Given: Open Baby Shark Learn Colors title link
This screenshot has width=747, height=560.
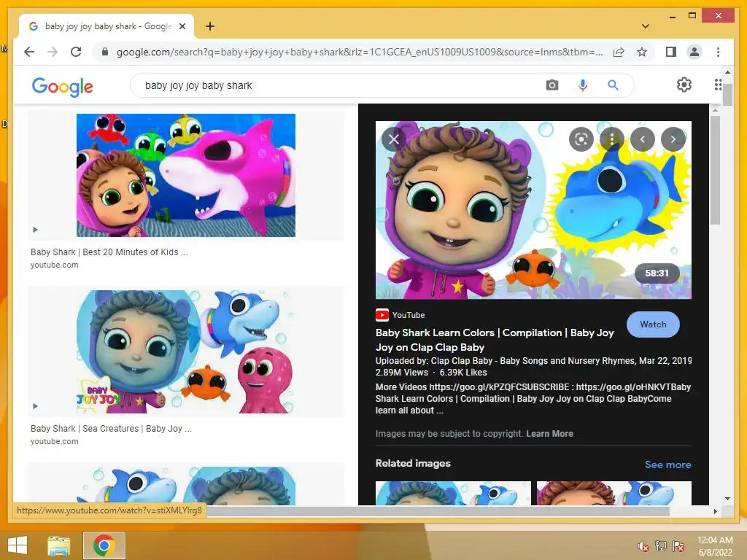Looking at the screenshot, I should coord(495,340).
